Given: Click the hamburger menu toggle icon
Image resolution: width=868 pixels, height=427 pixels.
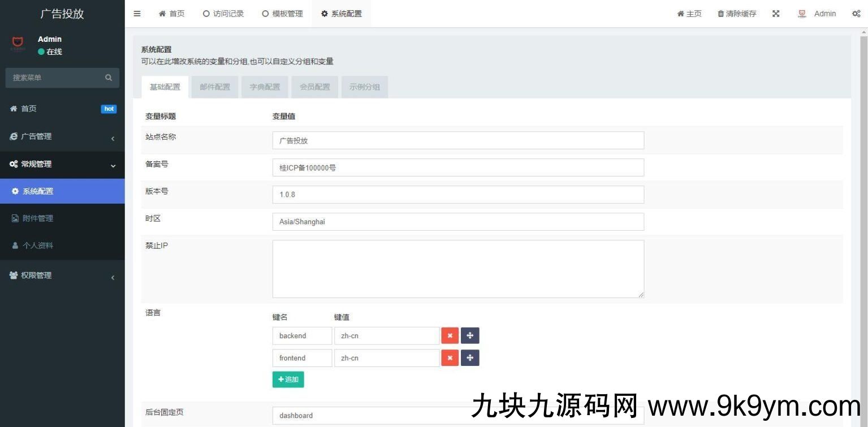Looking at the screenshot, I should click(137, 14).
